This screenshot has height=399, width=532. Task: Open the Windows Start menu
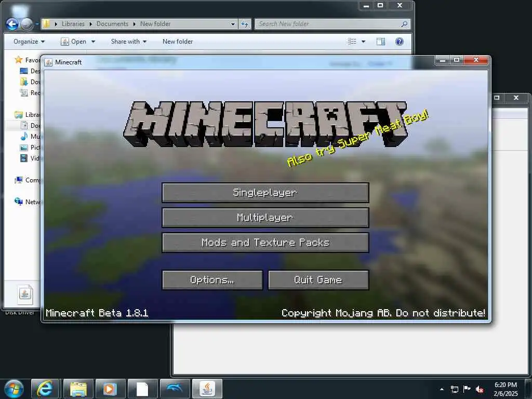tap(14, 389)
